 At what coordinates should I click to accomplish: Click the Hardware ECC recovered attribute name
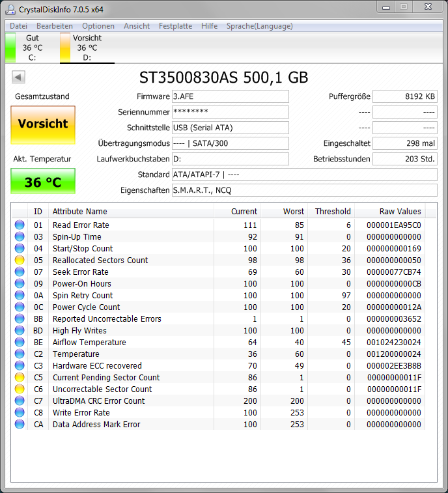(97, 365)
